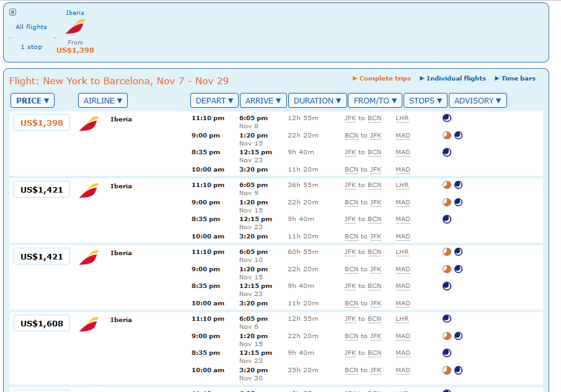The image size is (561, 392).
Task: Click the 35h 20m duration text
Action: 303,370
